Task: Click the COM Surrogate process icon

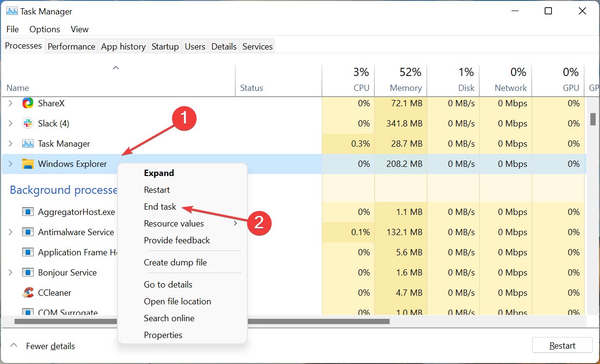Action: tap(27, 313)
